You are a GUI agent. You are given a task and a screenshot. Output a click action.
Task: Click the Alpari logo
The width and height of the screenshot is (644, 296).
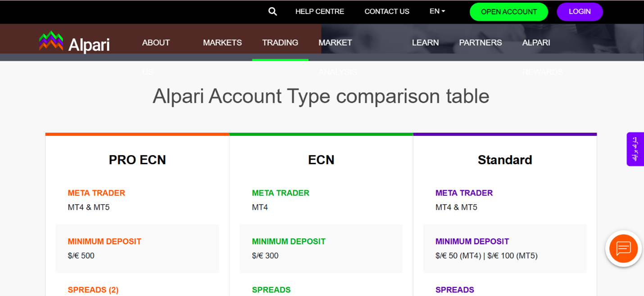74,43
